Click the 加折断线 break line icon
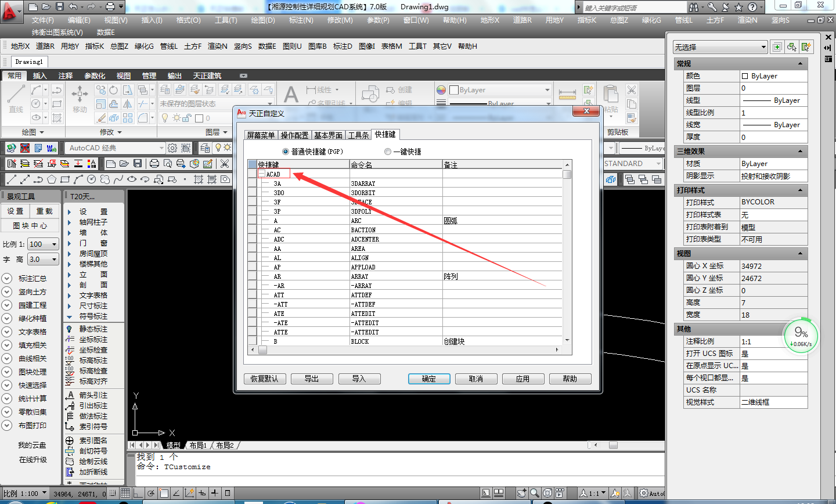The width and height of the screenshot is (836, 504). point(70,472)
